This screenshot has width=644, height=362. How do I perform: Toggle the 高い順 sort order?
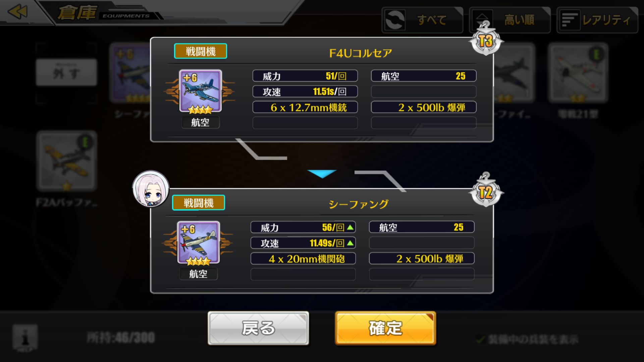509,20
